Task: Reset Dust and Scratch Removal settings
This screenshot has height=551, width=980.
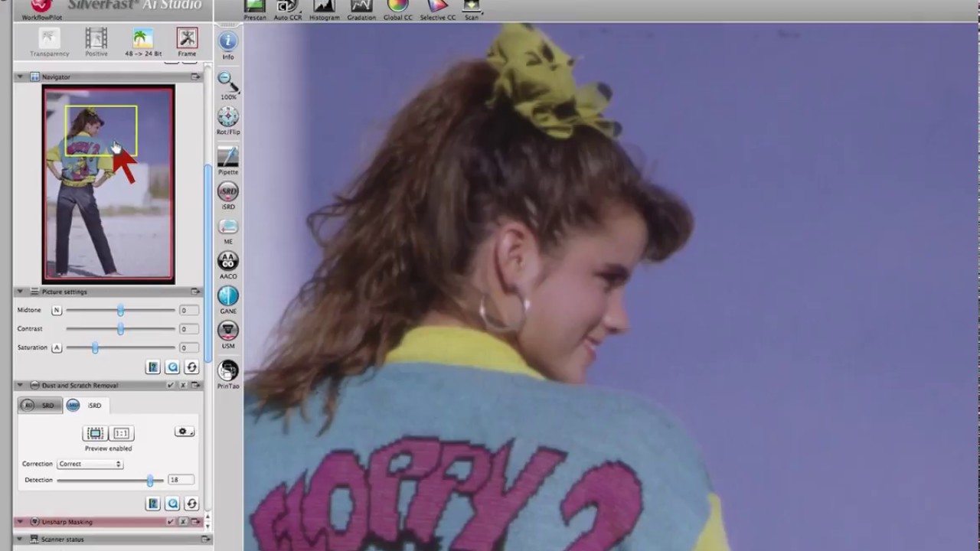Action: click(x=191, y=503)
